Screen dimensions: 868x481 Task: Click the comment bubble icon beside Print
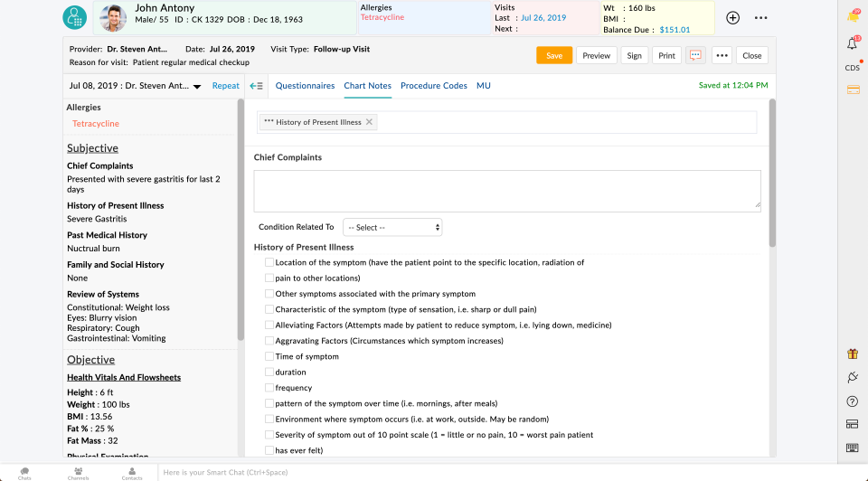click(x=695, y=55)
